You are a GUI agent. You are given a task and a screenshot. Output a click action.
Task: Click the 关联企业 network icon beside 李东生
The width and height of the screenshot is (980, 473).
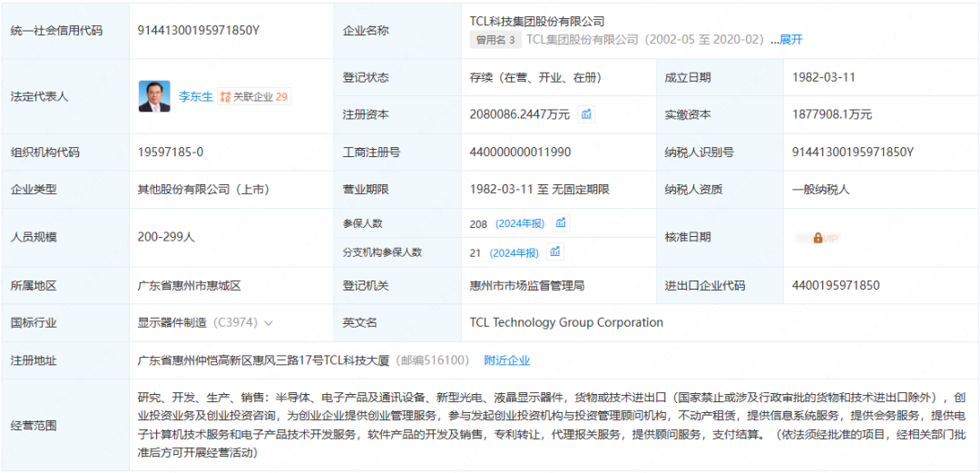click(x=224, y=97)
